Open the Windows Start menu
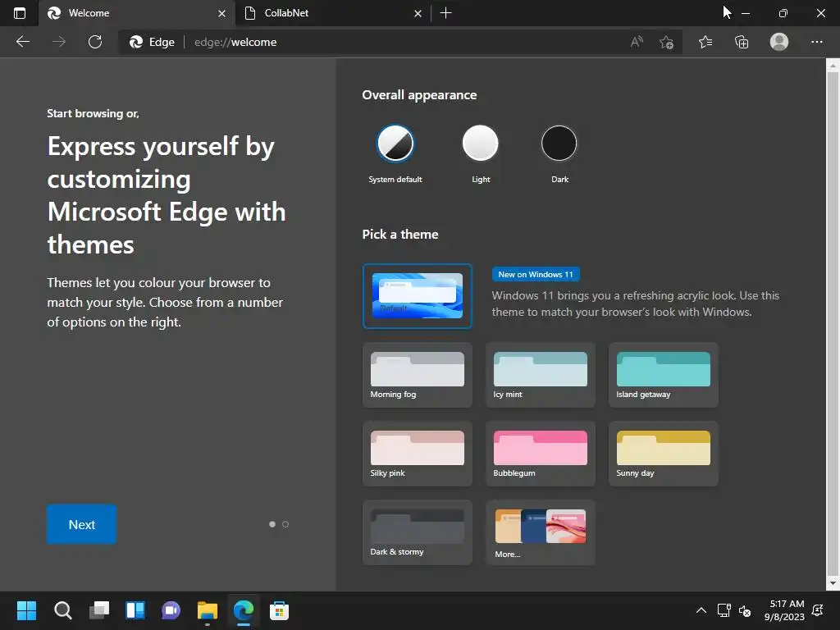 click(26, 610)
